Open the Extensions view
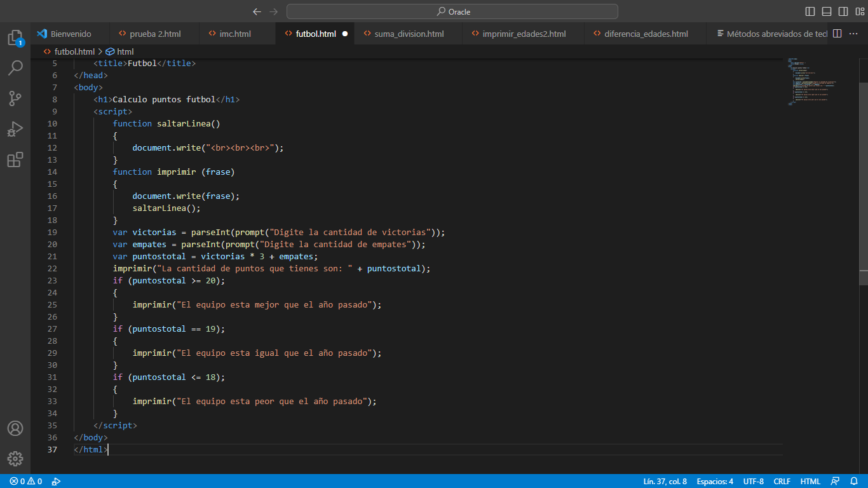868x488 pixels. [15, 159]
